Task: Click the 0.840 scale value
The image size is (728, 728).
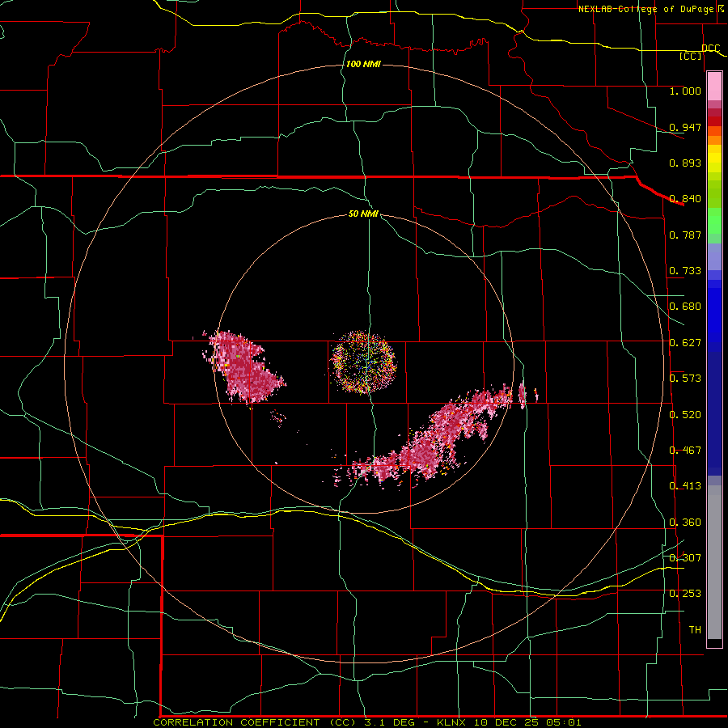Action: click(x=685, y=199)
